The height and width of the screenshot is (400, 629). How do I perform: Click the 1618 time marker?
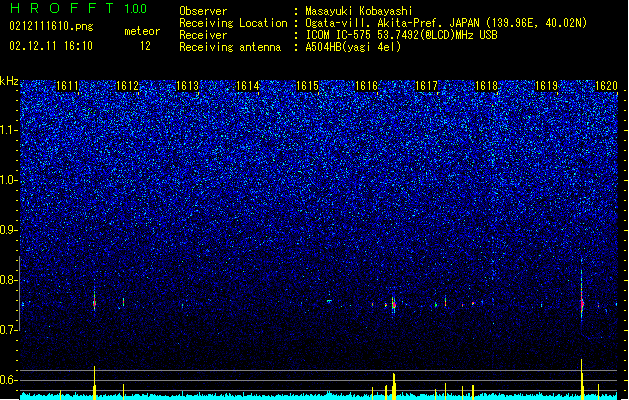(x=486, y=86)
